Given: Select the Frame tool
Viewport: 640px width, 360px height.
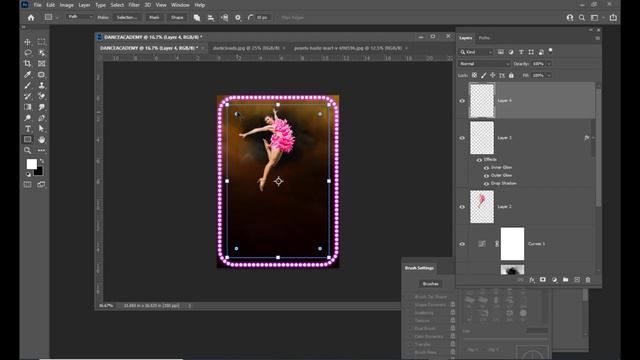Looking at the screenshot, I should tap(42, 64).
